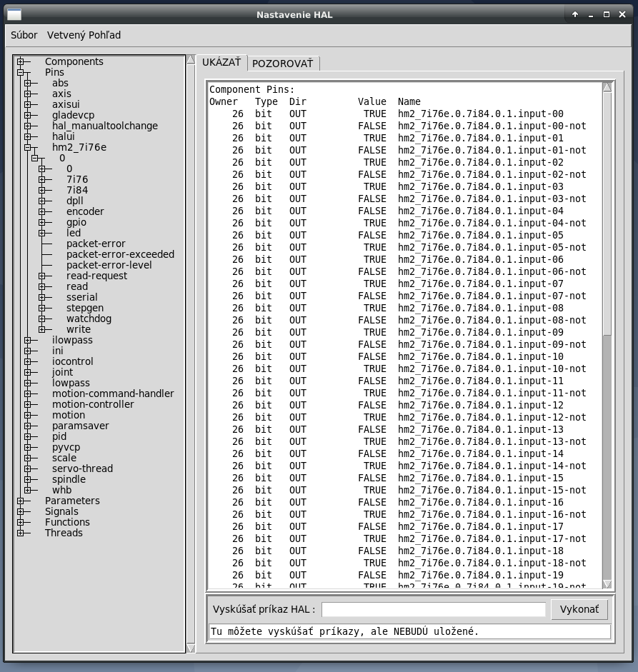
Task: Expand the 7i84 tree node
Action: (x=42, y=190)
